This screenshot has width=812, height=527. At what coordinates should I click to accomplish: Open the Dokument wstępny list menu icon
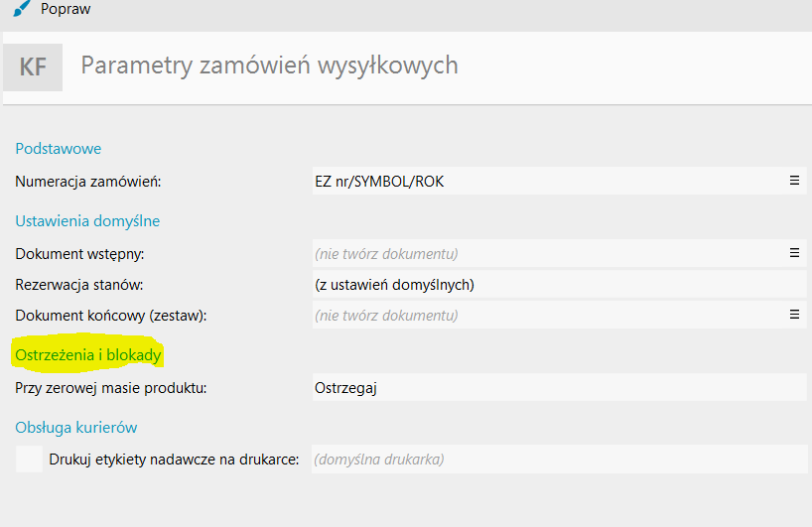pyautogui.click(x=794, y=253)
